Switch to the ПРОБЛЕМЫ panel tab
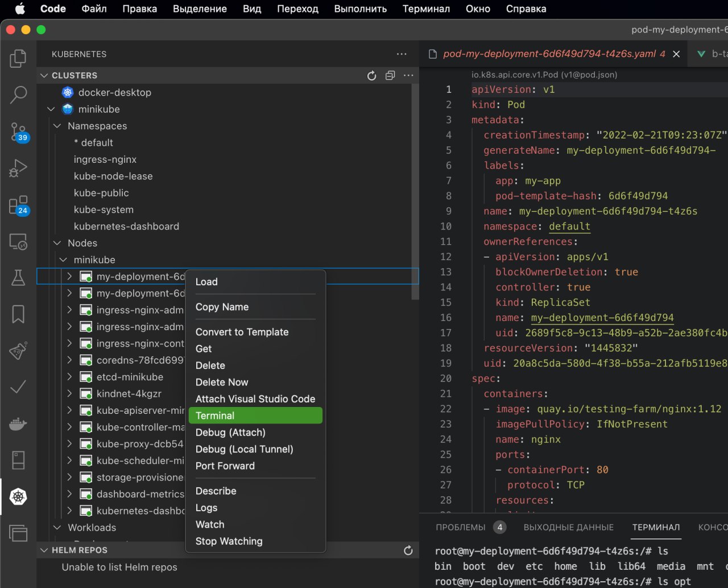 (461, 527)
